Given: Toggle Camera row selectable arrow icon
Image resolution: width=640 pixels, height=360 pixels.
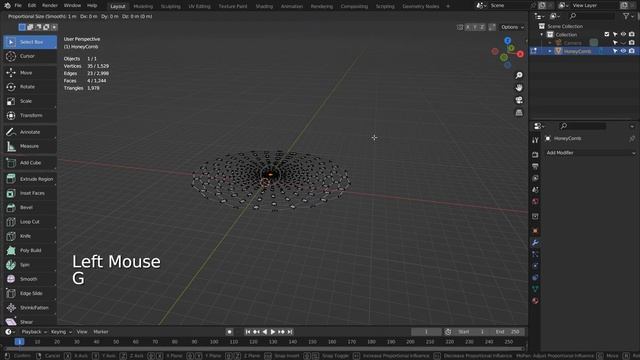Looking at the screenshot, I should pos(615,42).
